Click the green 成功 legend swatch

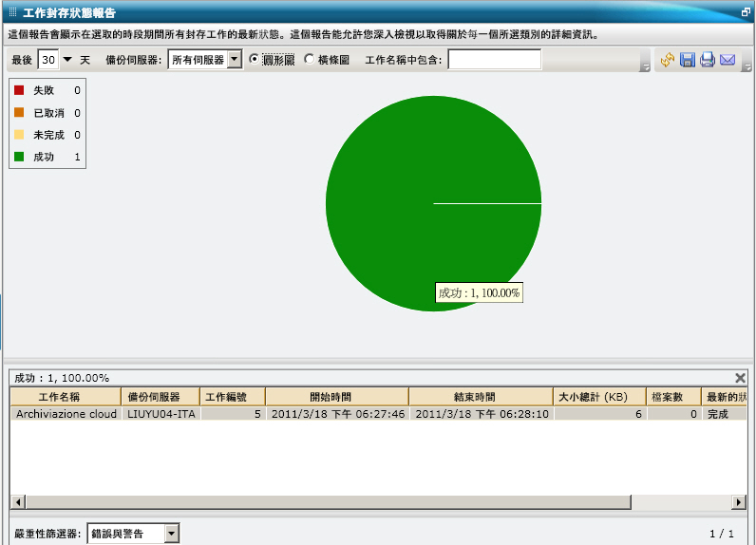19,156
